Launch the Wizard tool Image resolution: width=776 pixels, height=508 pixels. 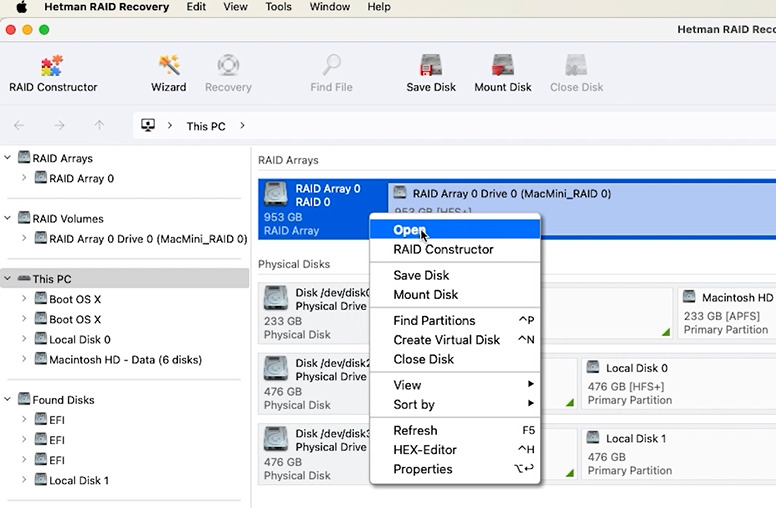click(169, 73)
